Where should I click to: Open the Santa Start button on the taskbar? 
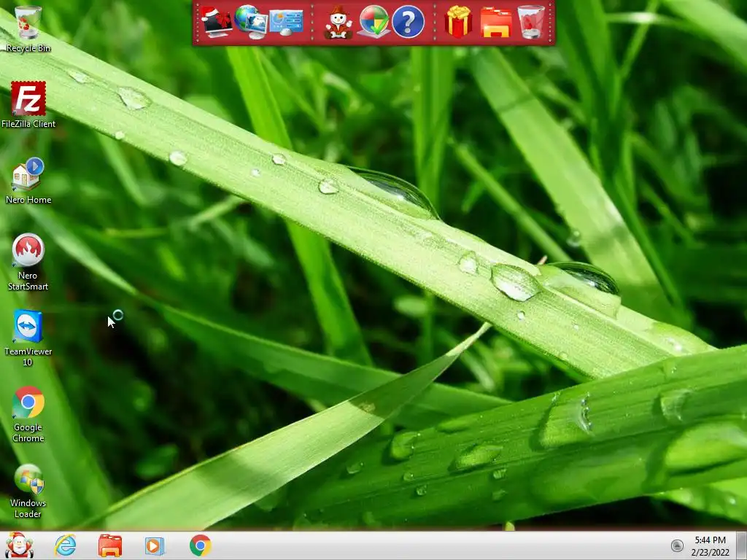point(19,545)
